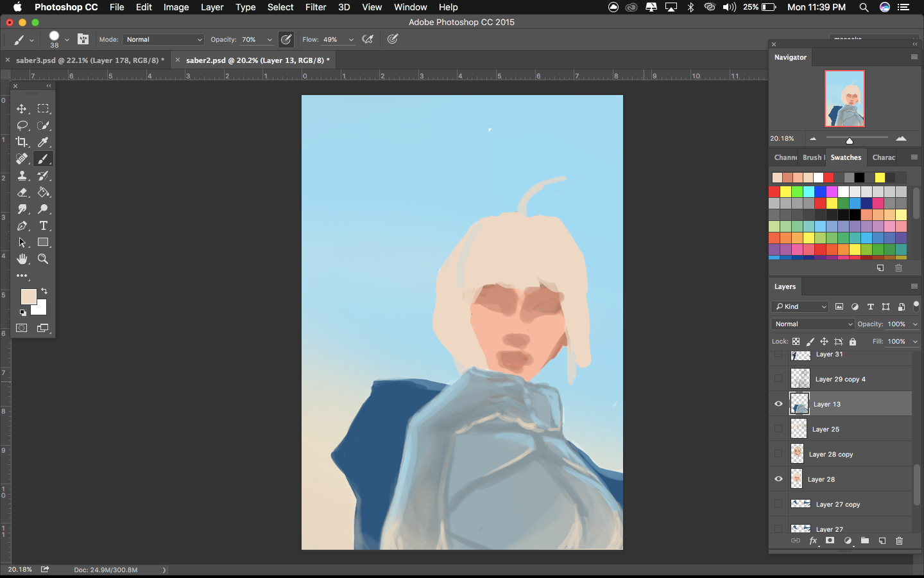Show Layer 27 copy visibility
Image resolution: width=924 pixels, height=578 pixels.
pyautogui.click(x=778, y=504)
